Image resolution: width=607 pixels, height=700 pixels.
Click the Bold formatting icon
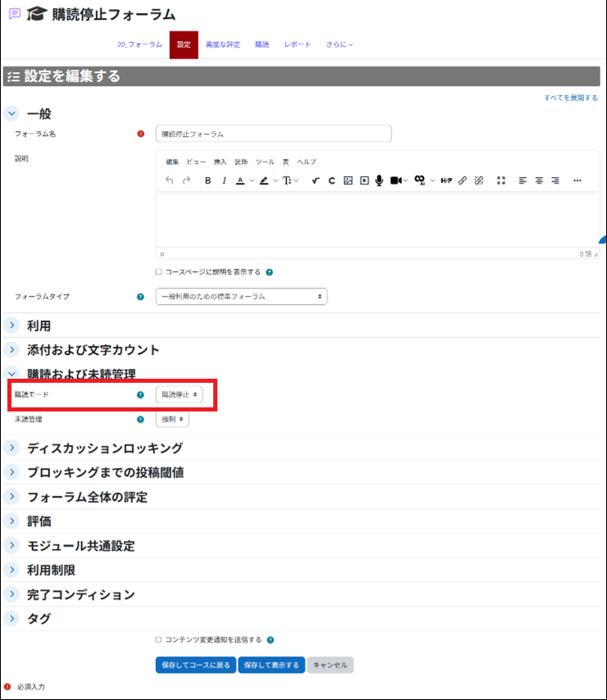(208, 180)
